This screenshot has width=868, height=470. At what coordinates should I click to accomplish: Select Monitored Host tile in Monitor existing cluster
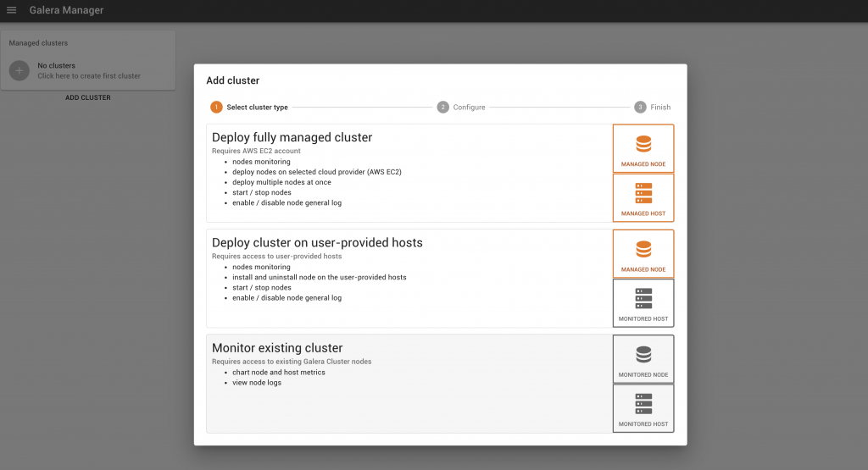[x=643, y=409]
